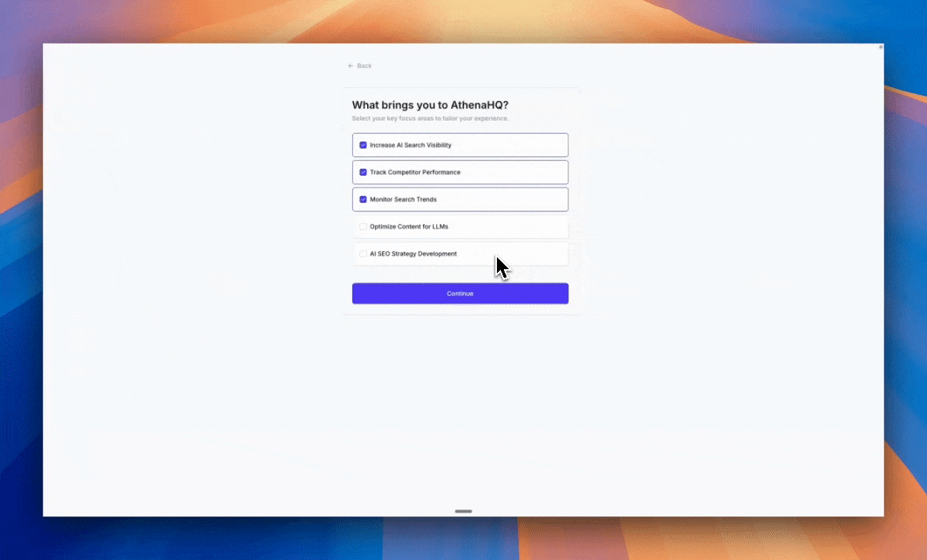
Task: Click the left arrow icon beside Back
Action: (x=351, y=66)
